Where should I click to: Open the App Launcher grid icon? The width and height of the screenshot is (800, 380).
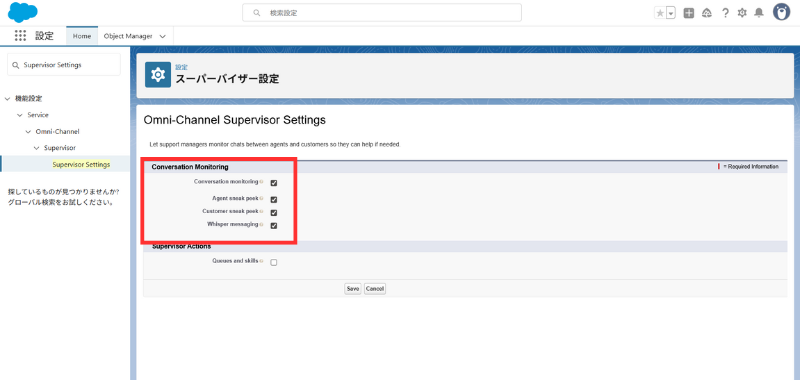click(x=20, y=36)
